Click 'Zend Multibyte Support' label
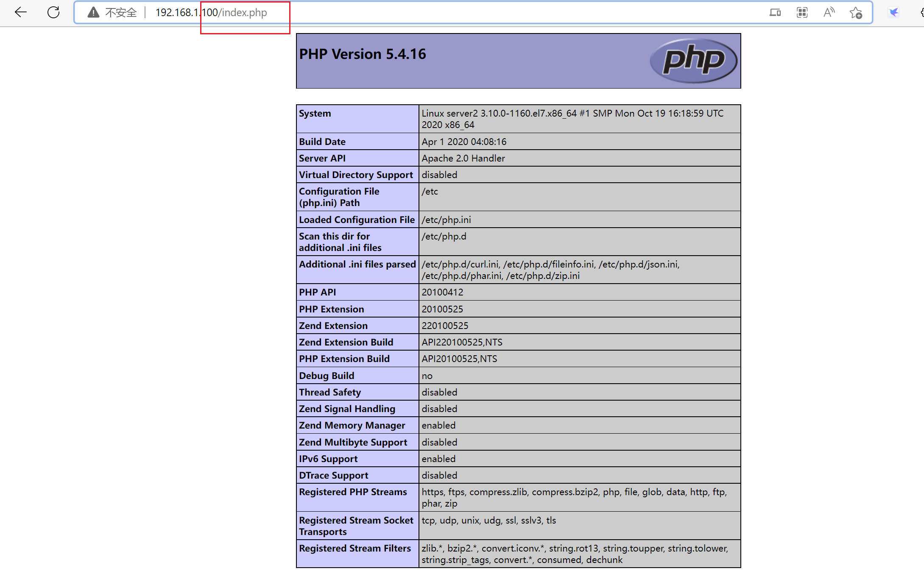The height and width of the screenshot is (574, 924). pyautogui.click(x=353, y=442)
